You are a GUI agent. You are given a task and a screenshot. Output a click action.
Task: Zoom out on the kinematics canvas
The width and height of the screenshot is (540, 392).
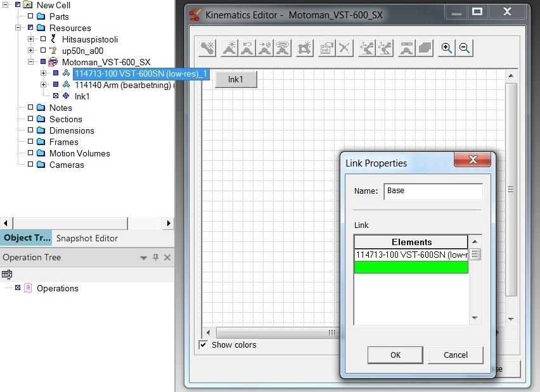(464, 48)
